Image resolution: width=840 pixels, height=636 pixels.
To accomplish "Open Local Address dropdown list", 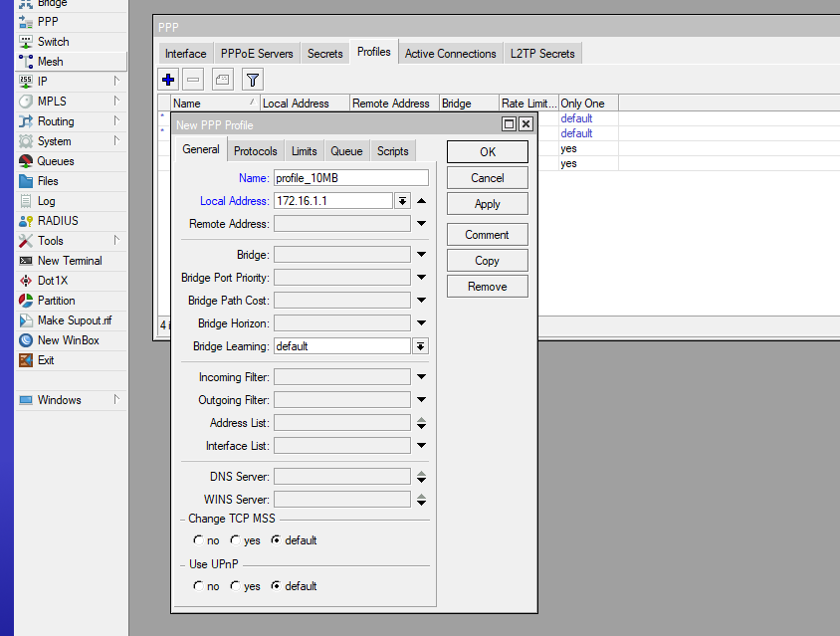I will click(402, 201).
